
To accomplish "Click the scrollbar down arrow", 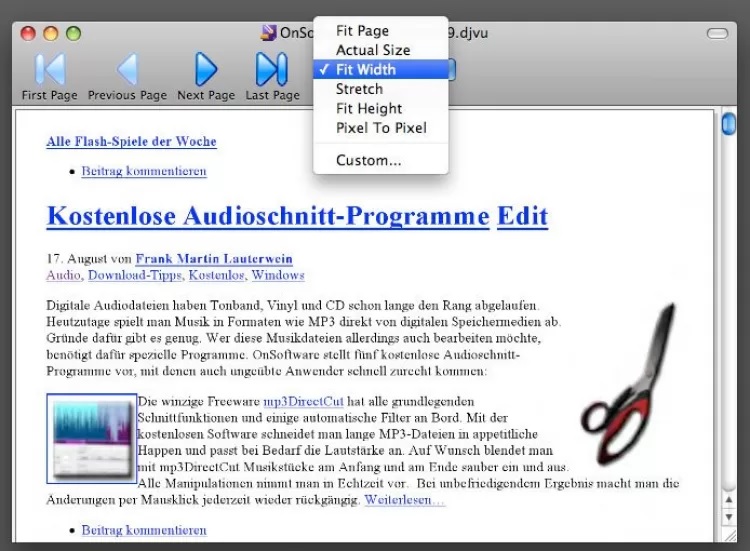I will tap(729, 517).
